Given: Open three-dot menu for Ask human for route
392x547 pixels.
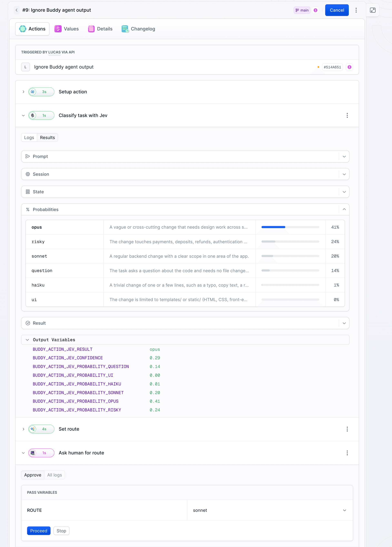Looking at the screenshot, I should 347,453.
